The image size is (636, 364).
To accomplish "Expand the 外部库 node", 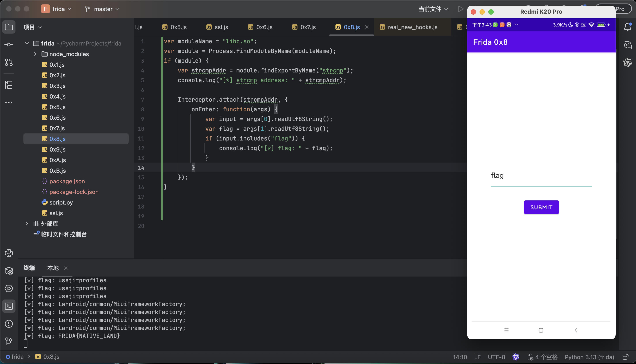I will [27, 224].
